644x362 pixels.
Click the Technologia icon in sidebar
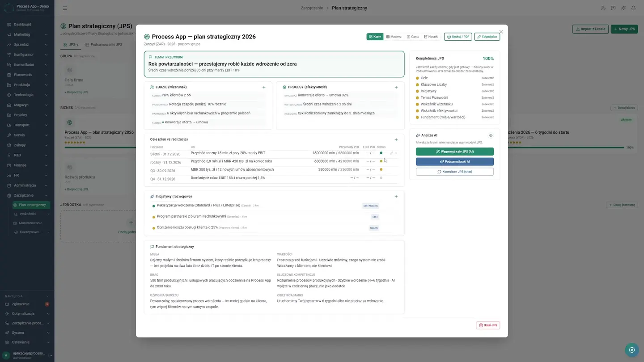coord(9,95)
